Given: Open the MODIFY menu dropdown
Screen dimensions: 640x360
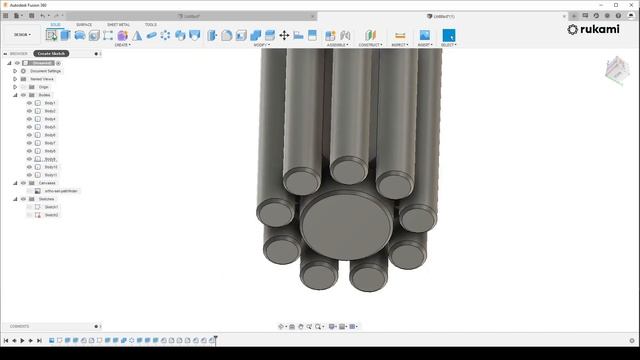Looking at the screenshot, I should click(262, 45).
